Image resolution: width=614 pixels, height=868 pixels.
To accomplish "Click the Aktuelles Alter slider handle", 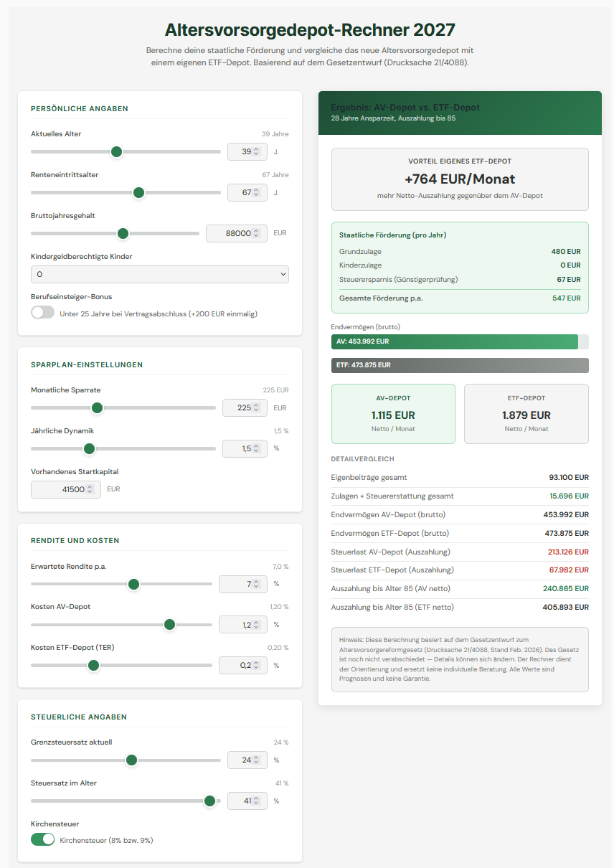I will tap(116, 151).
